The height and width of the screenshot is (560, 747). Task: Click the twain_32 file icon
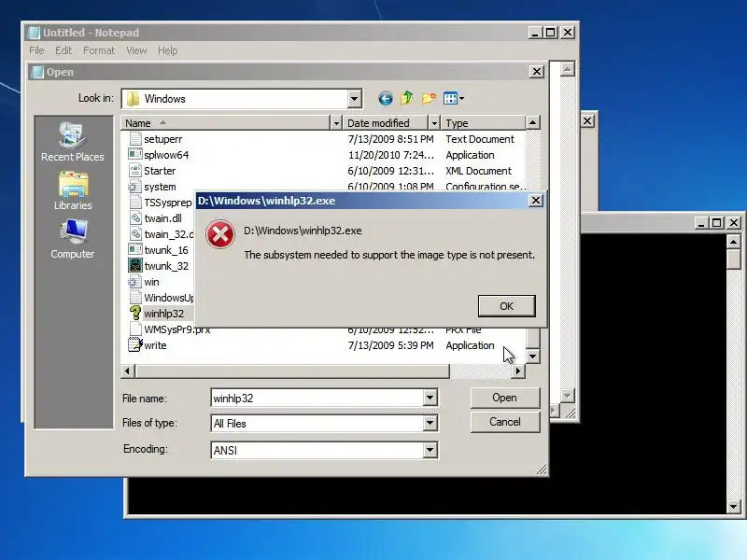pos(135,234)
